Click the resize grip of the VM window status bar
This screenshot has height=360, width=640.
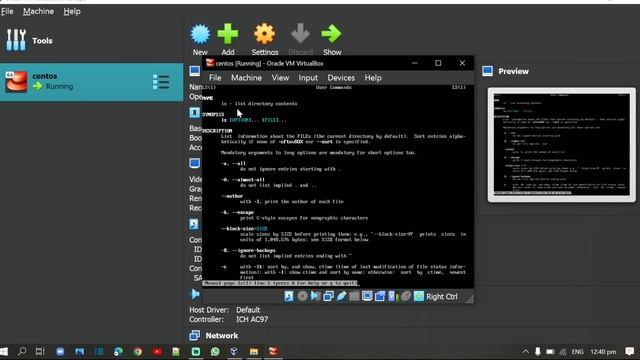click(470, 299)
